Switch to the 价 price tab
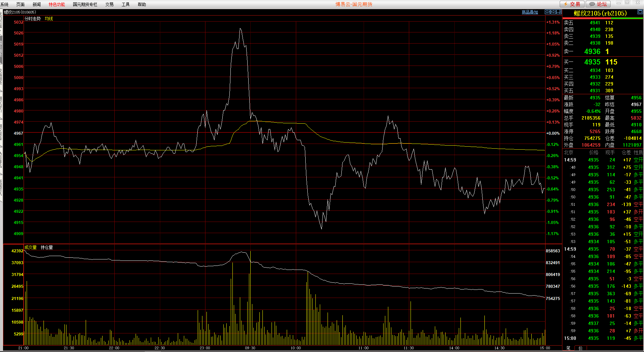This screenshot has height=352, width=644. point(580,348)
